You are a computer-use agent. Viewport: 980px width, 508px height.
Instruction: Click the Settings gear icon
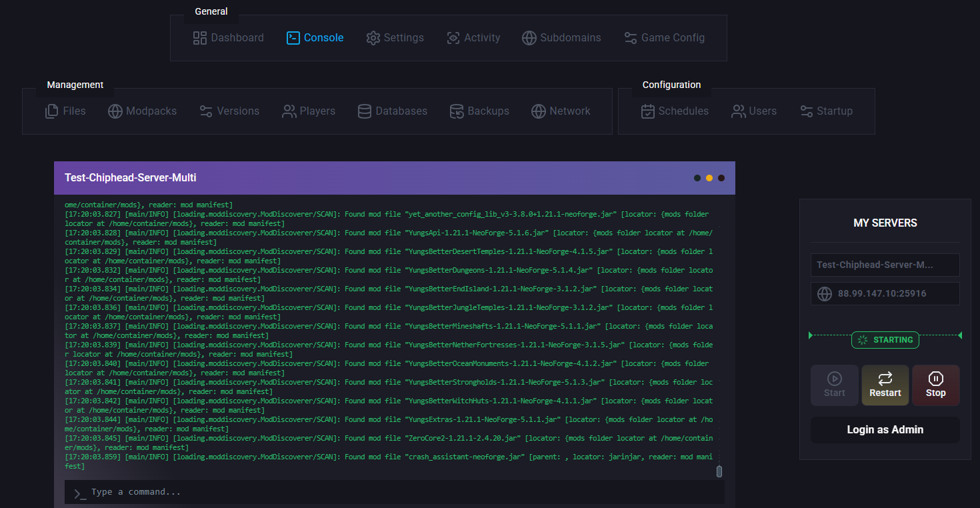(x=373, y=38)
